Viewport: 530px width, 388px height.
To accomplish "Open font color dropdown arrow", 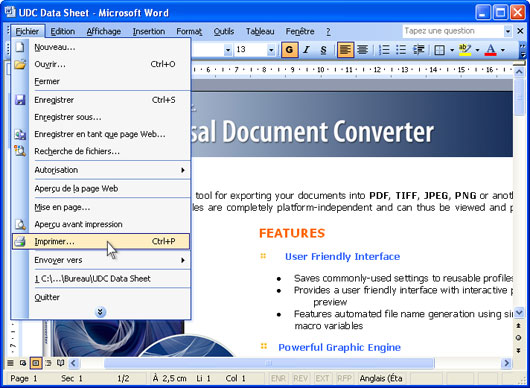I will click(503, 50).
